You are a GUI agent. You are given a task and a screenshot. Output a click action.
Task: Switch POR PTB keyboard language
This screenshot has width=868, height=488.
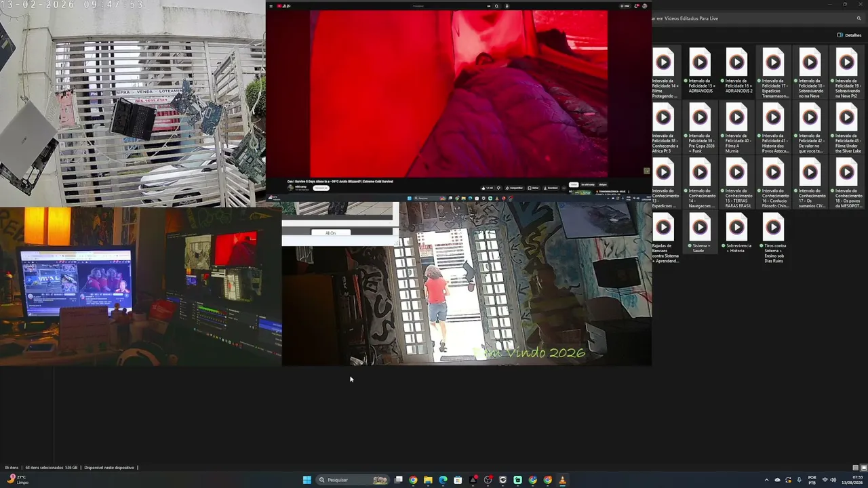(x=812, y=480)
